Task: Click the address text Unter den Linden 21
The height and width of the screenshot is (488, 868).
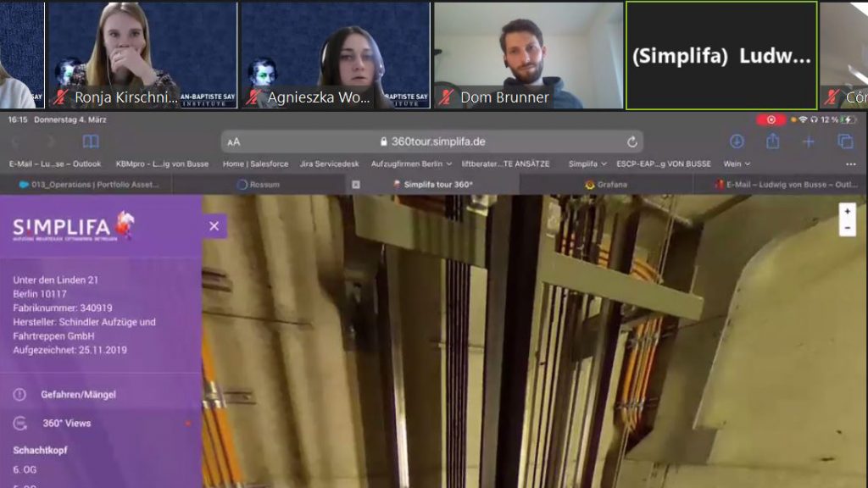Action: pyautogui.click(x=55, y=280)
